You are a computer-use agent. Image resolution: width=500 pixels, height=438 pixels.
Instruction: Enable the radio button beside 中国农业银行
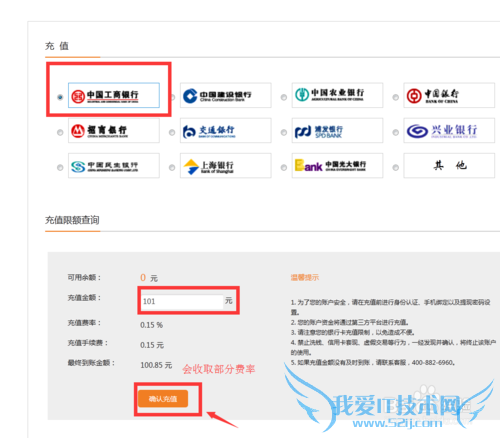[284, 97]
